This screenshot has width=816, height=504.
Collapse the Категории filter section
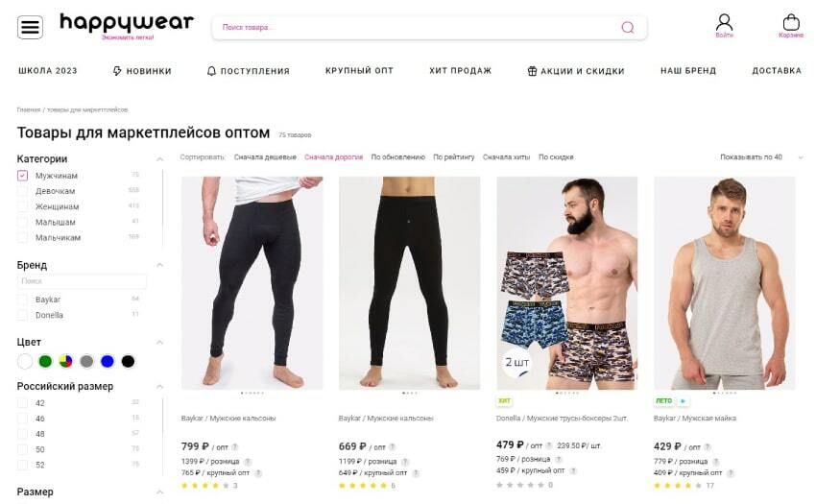point(159,159)
